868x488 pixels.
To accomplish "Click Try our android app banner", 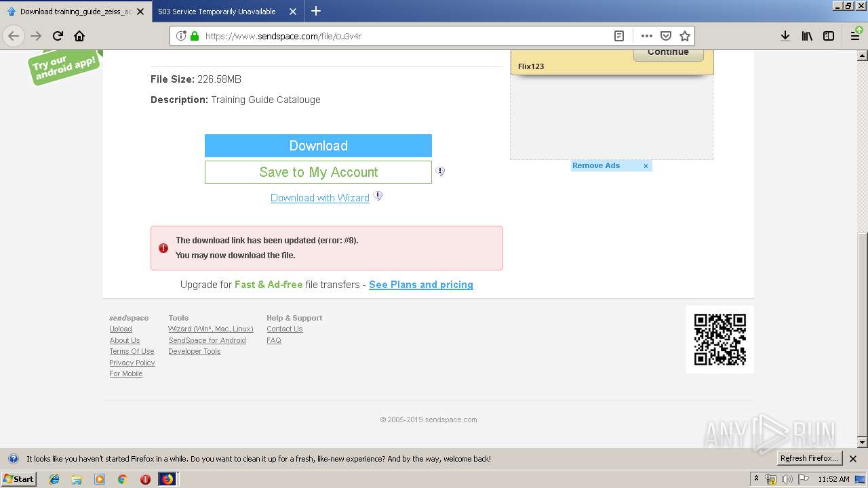I will click(x=65, y=68).
